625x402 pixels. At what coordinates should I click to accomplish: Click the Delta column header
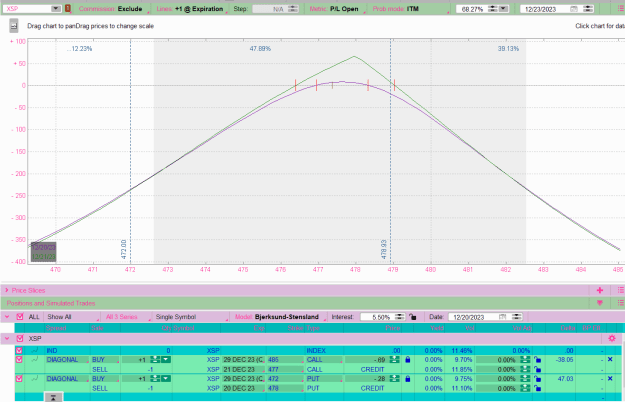568,328
